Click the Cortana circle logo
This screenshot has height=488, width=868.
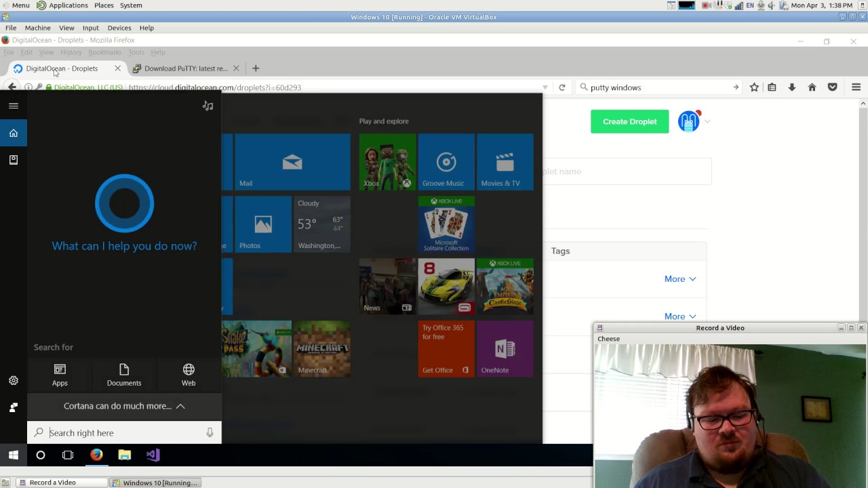point(124,203)
